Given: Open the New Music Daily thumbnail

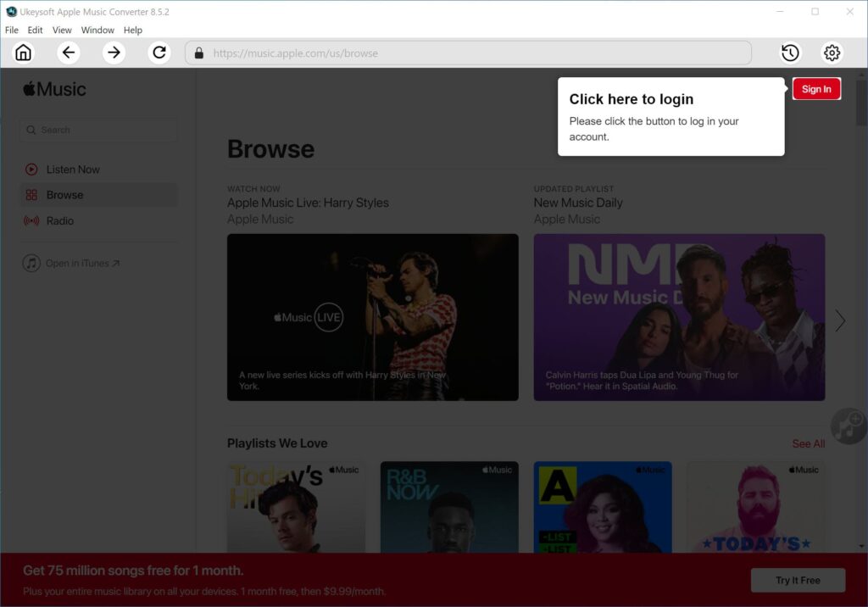Looking at the screenshot, I should coord(679,317).
